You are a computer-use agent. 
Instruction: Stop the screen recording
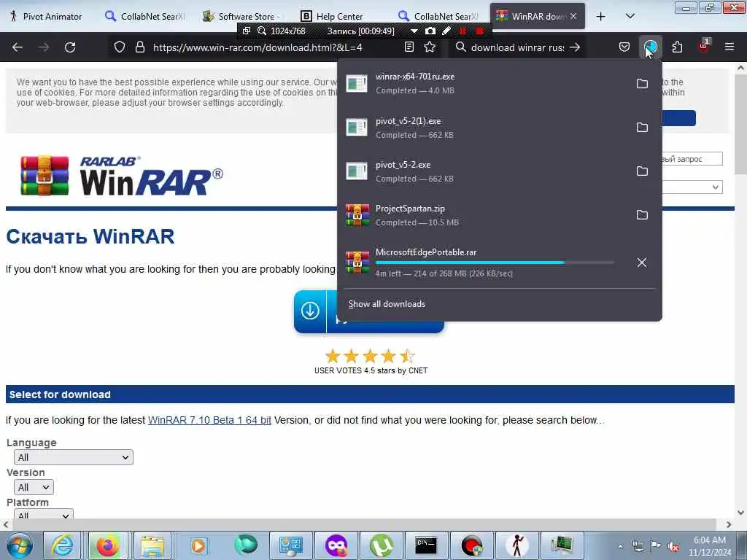(480, 31)
